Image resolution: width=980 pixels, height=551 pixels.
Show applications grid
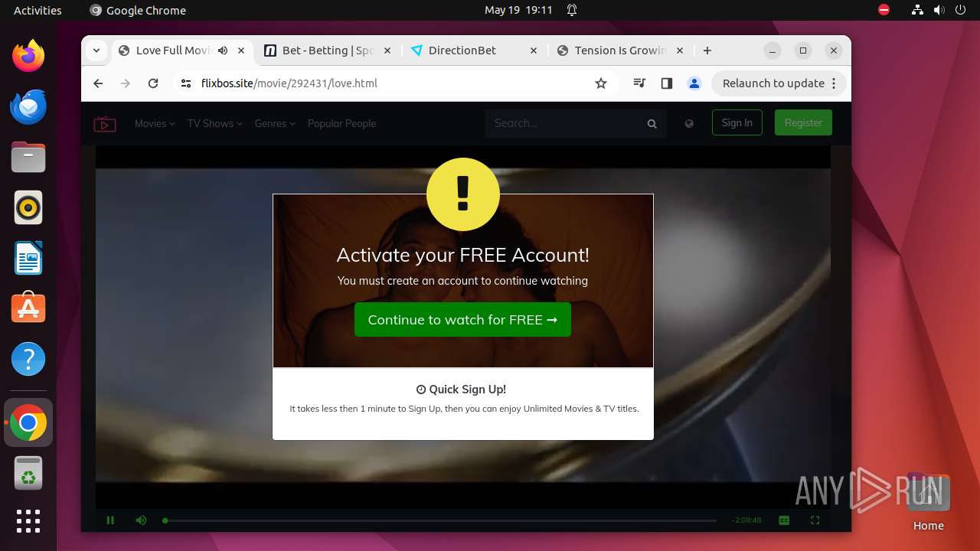click(x=28, y=521)
